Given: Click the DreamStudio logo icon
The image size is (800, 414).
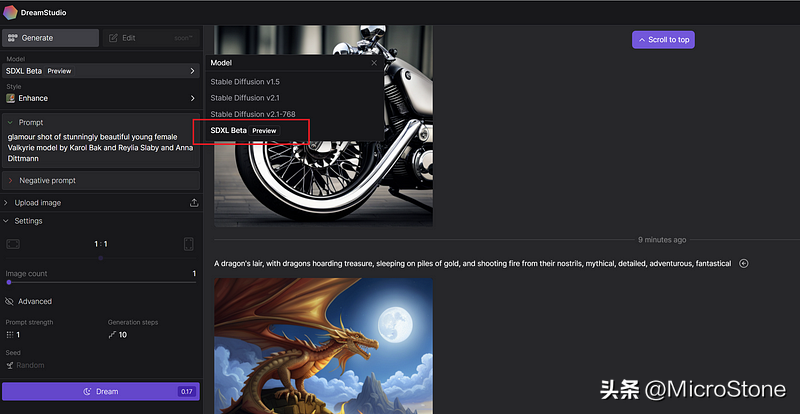Looking at the screenshot, I should (10, 12).
